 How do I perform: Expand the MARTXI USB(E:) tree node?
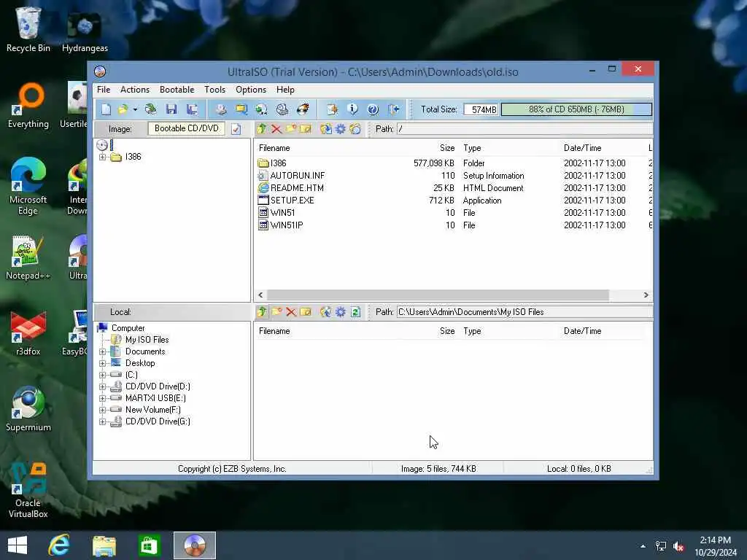pyautogui.click(x=102, y=398)
